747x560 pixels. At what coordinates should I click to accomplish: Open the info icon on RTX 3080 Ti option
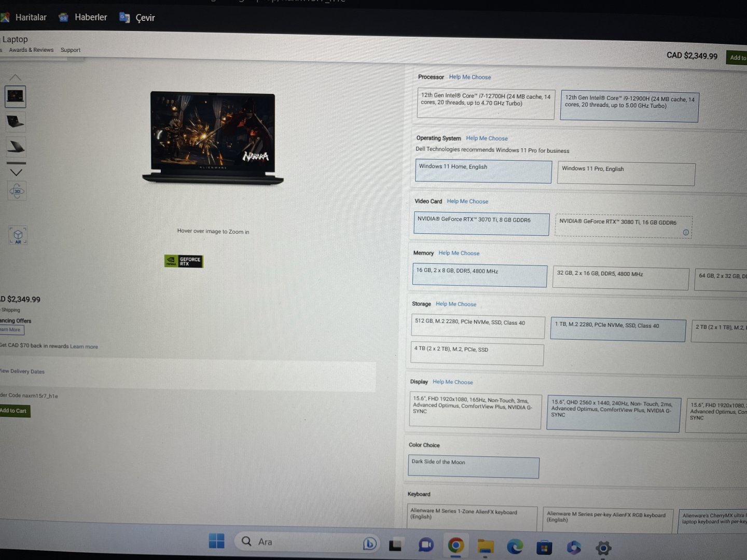click(686, 232)
